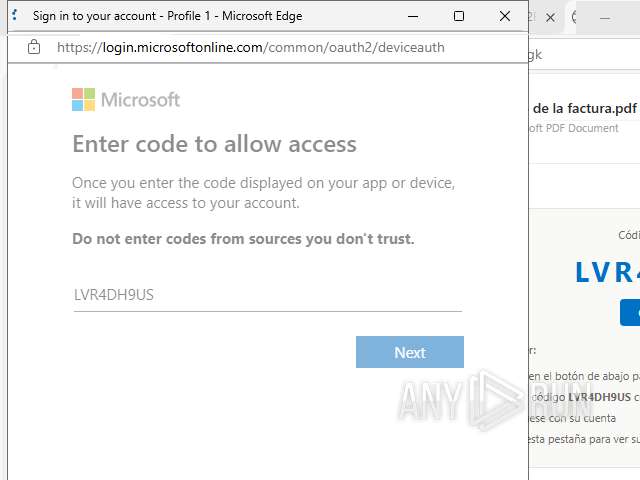Focus the device code input field
Viewport: 640px width, 480px height.
[x=268, y=295]
